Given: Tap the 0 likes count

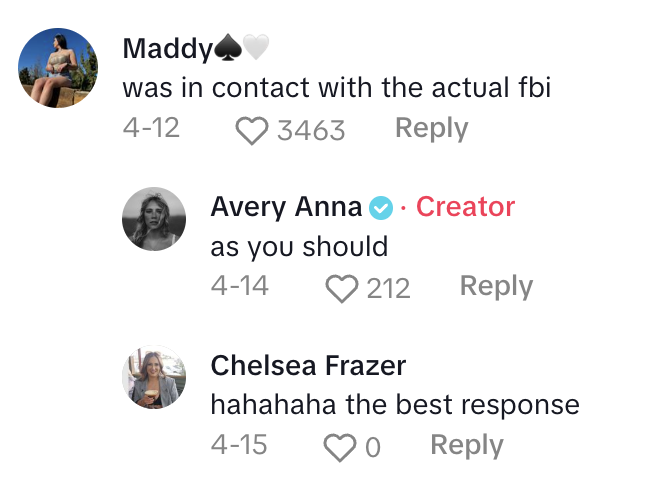Looking at the screenshot, I should 373,446.
